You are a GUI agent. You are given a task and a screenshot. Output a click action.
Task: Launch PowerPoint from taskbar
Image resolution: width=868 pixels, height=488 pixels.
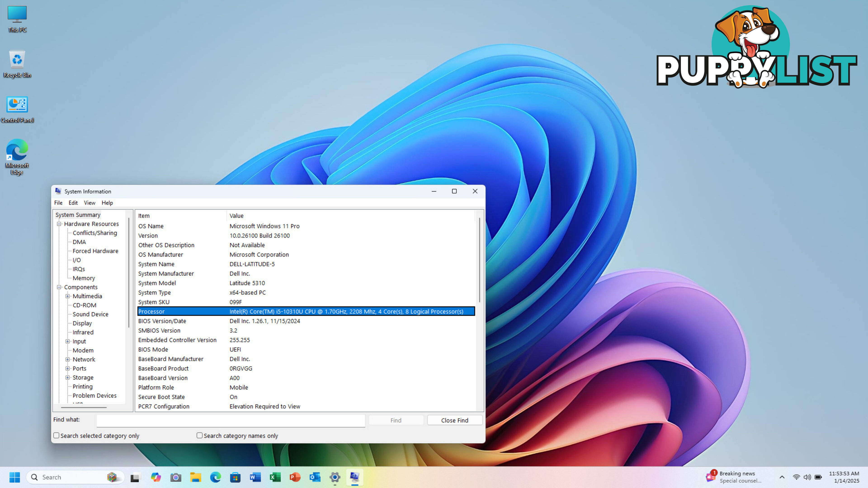point(295,477)
